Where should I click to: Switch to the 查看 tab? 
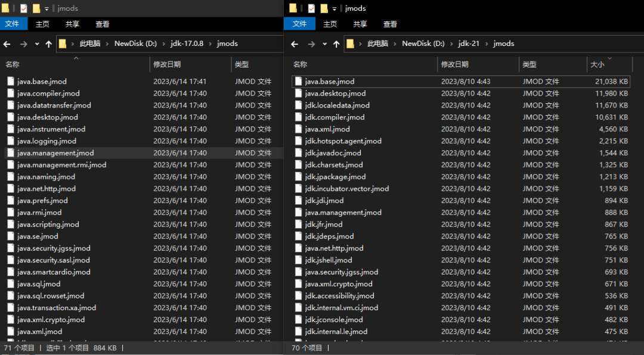click(x=101, y=24)
